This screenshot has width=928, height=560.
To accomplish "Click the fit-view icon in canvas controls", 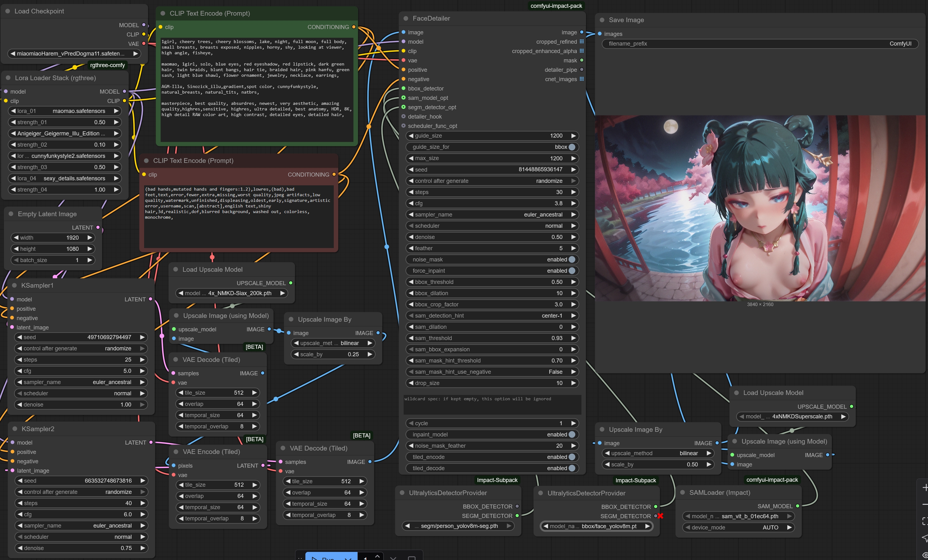I will pos(925,521).
